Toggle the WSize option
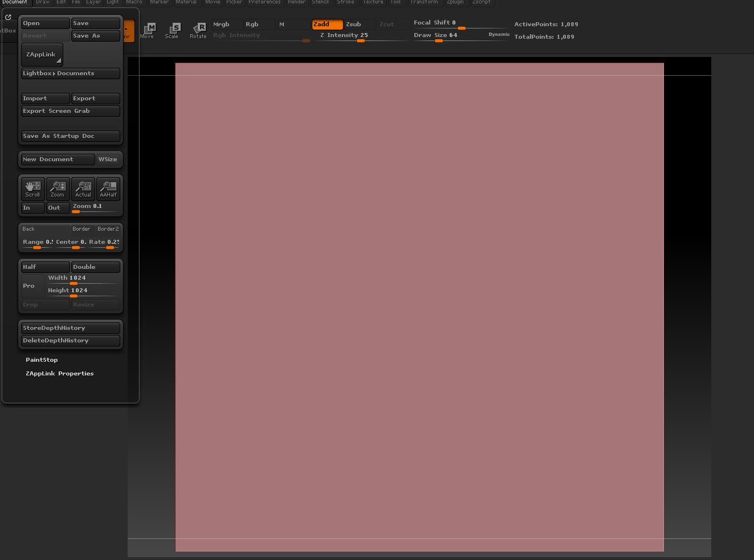 pyautogui.click(x=108, y=160)
